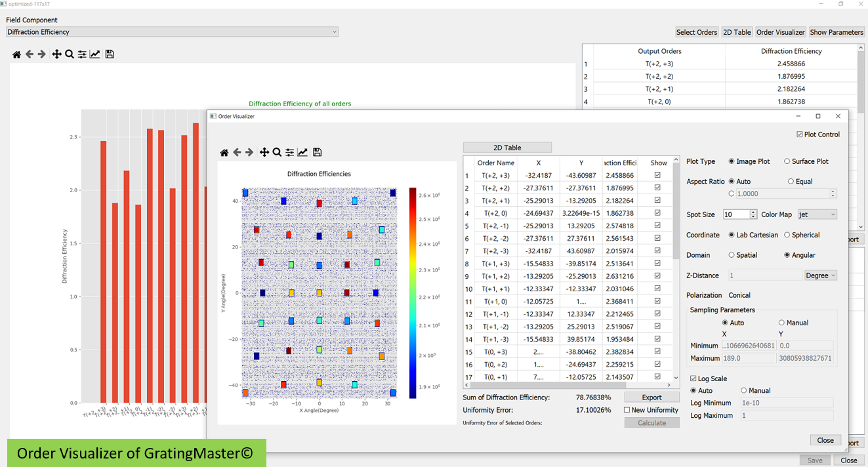The width and height of the screenshot is (868, 467).
Task: Open Configure subplots in Order Visualizer toolbar
Action: (289, 153)
